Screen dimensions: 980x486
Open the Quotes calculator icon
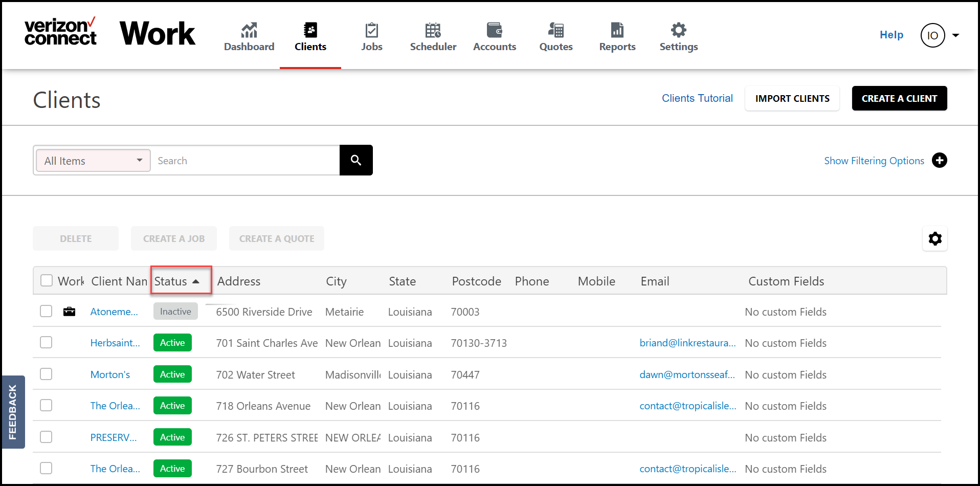[556, 30]
